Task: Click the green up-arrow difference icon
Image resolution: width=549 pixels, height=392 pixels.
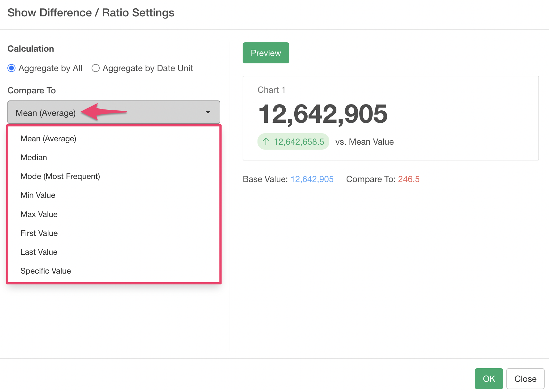Action: (266, 142)
